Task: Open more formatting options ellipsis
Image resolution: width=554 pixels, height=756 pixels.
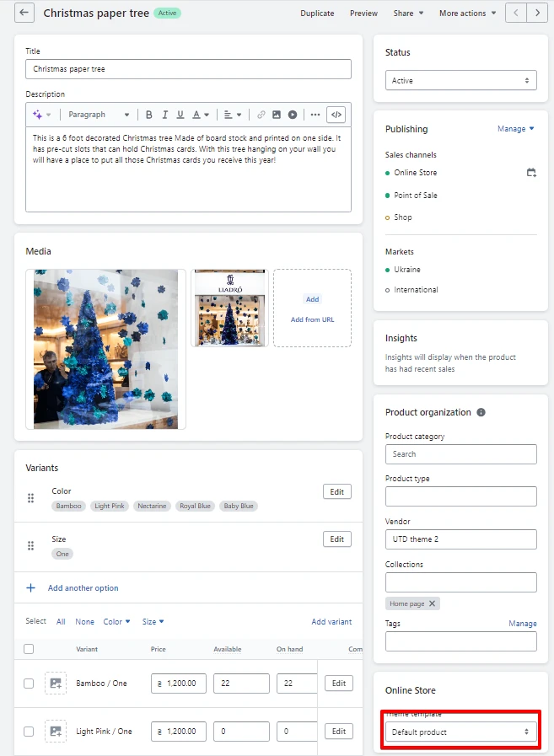Action: pyautogui.click(x=315, y=115)
